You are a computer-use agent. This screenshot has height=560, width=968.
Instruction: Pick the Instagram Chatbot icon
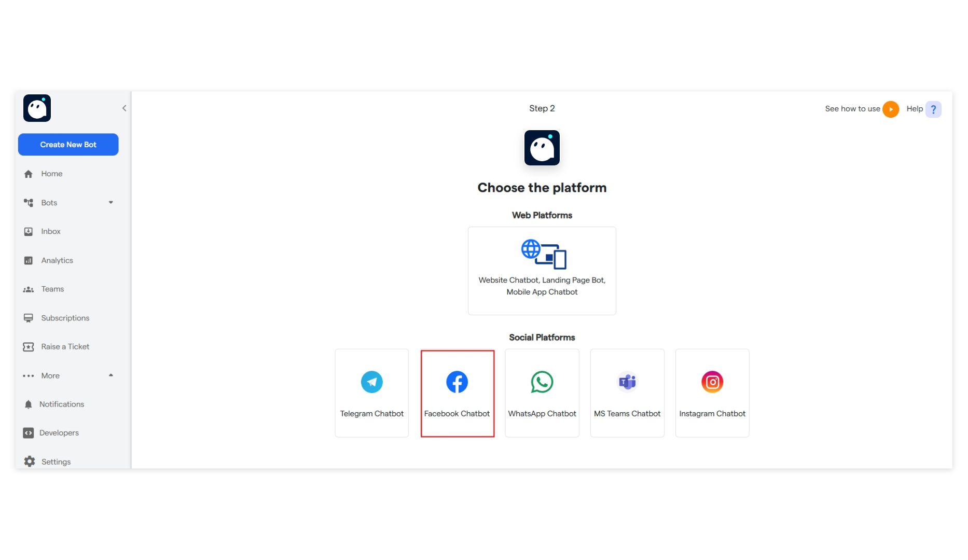click(712, 382)
